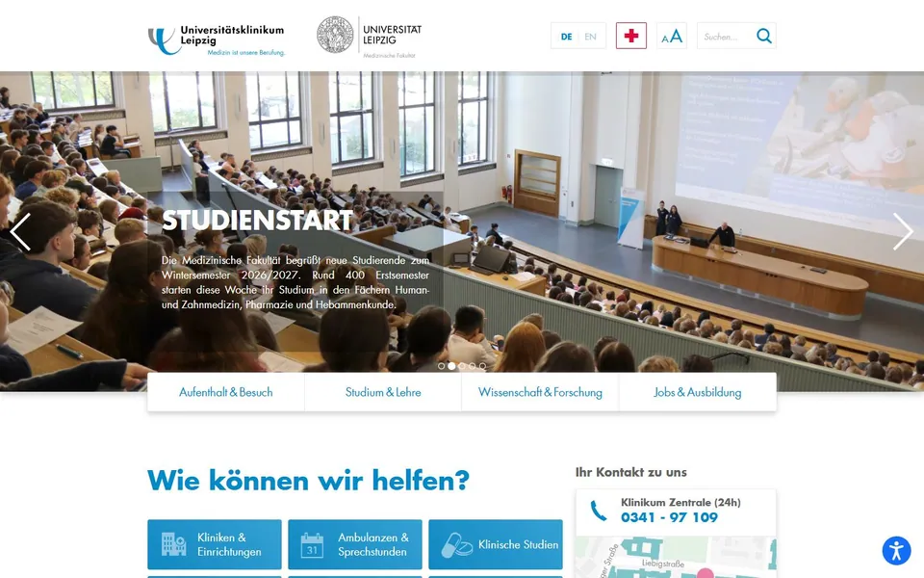Screen dimensions: 924x578
Task: Open Ambulanzen & Sprechstunden tile
Action: tap(355, 544)
